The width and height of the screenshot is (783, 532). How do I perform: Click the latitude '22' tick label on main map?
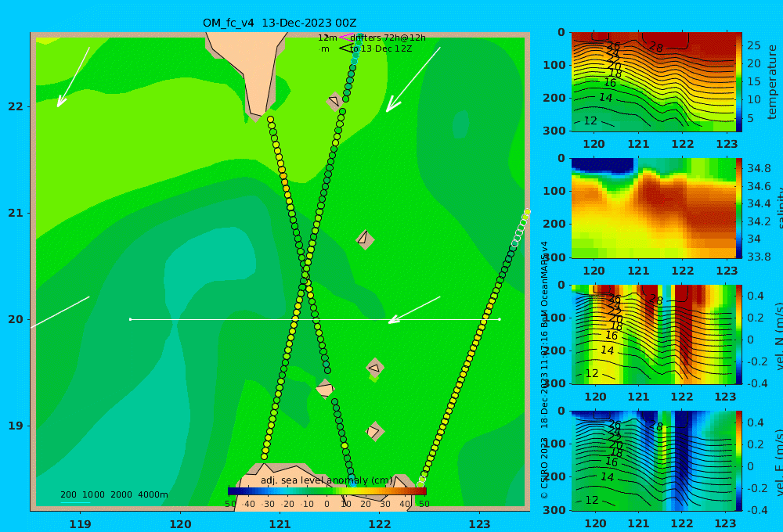click(16, 106)
